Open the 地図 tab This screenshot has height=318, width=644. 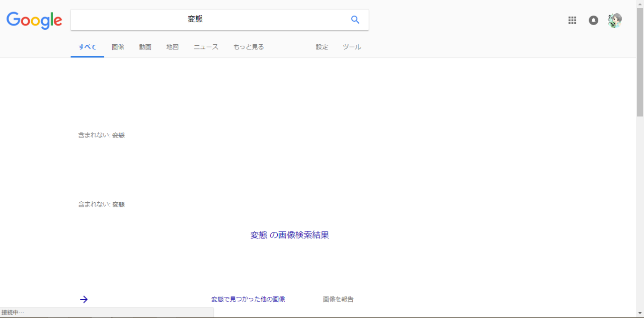[173, 47]
